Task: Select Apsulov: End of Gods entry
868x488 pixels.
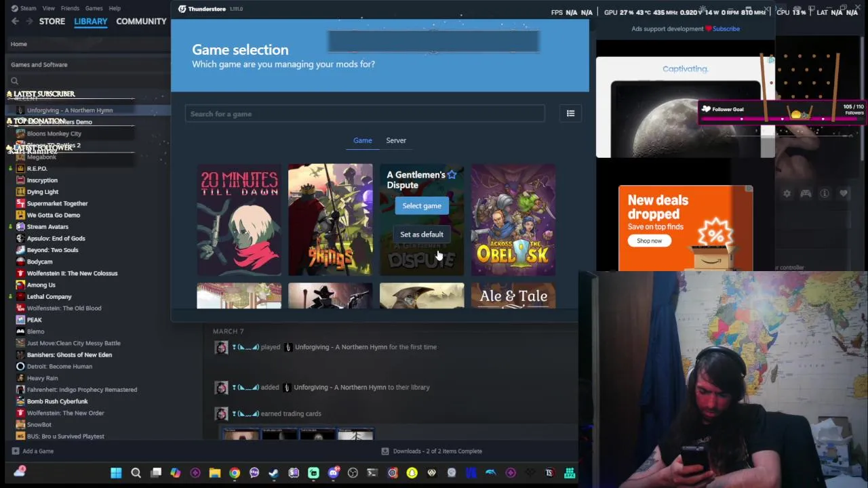Action: [56, 239]
